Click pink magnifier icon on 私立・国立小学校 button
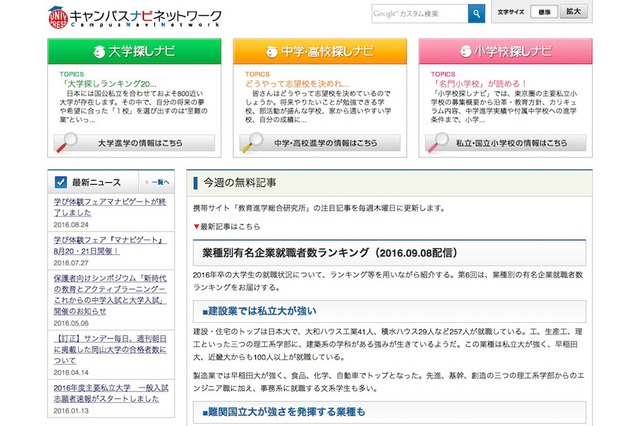This screenshot has height=426, width=640. click(x=438, y=142)
